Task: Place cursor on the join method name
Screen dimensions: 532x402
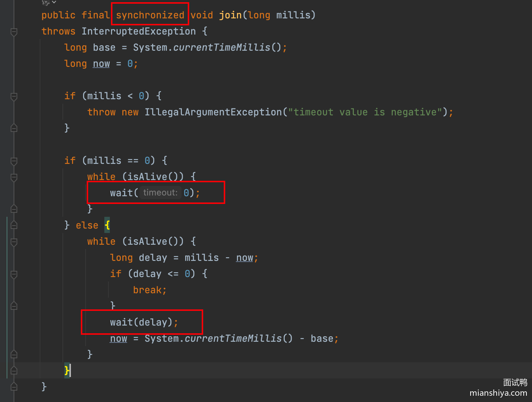Action: point(230,15)
